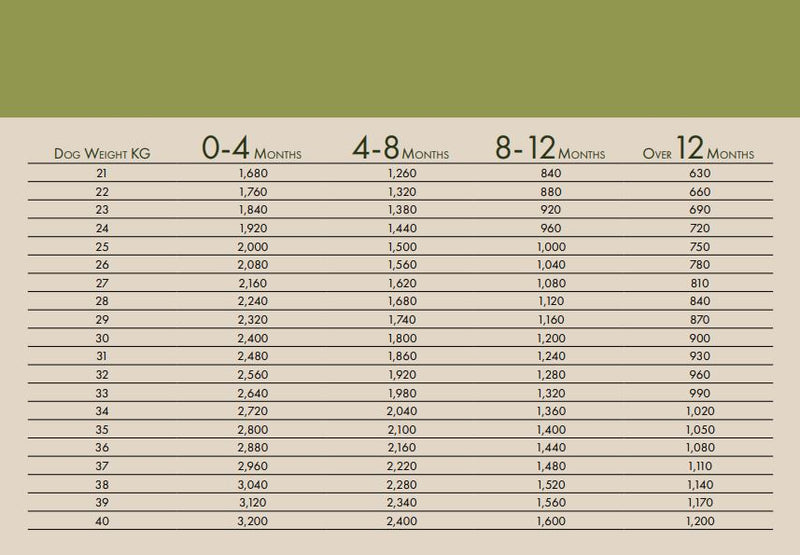Select the 2,400 value in 4-8 Months column
The width and height of the screenshot is (800, 555).
400,523
